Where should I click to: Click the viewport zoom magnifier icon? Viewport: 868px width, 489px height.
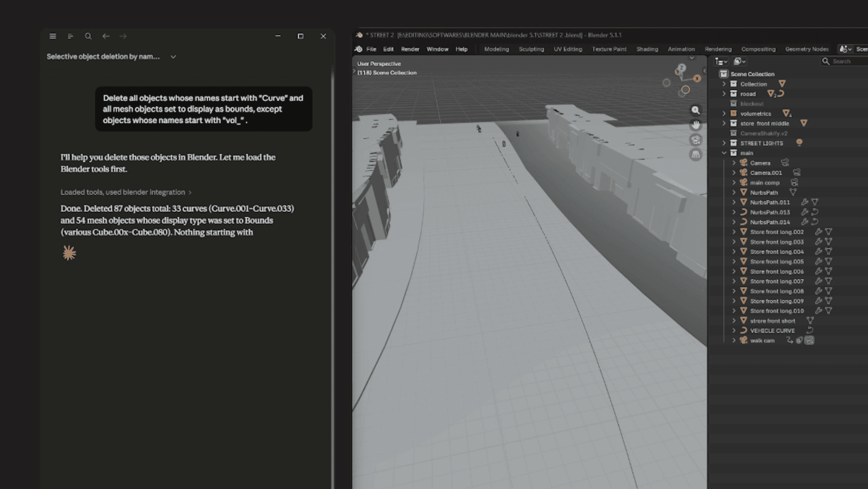[x=696, y=110]
